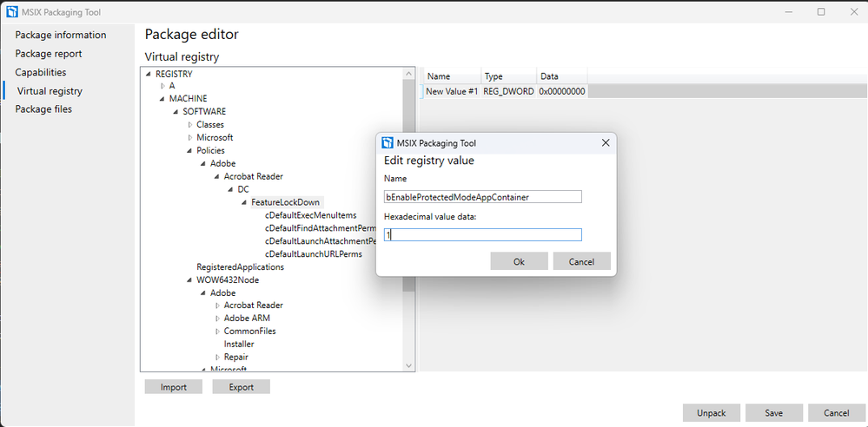Select the cDefaultFindAttachmentPerms key
The image size is (868, 427).
coord(321,228)
